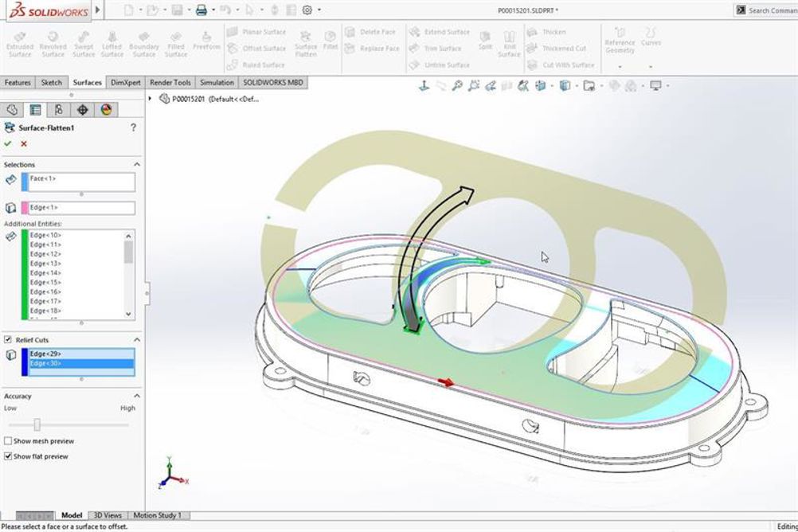The height and width of the screenshot is (532, 798).
Task: Click the Undo icon
Action: pos(225,10)
